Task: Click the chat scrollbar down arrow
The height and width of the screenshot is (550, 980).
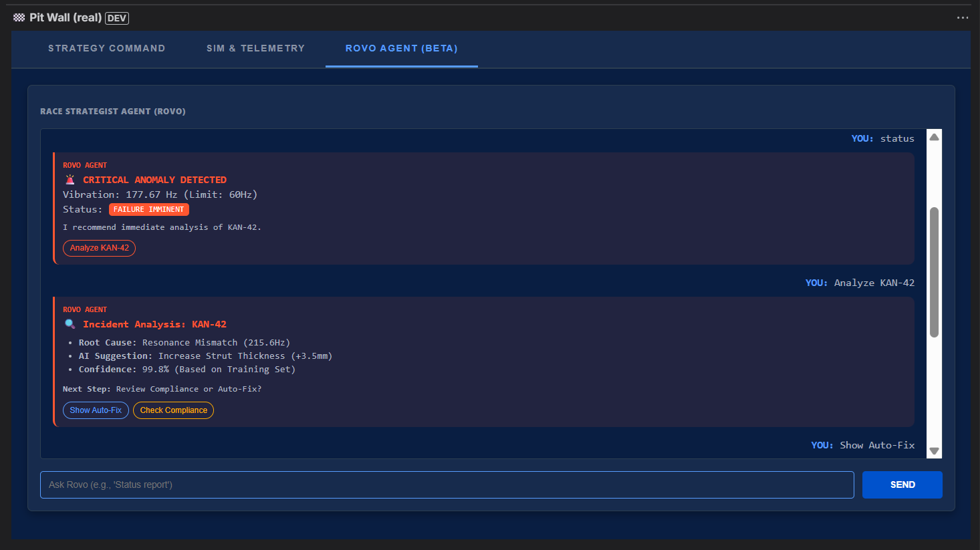Action: coord(935,451)
